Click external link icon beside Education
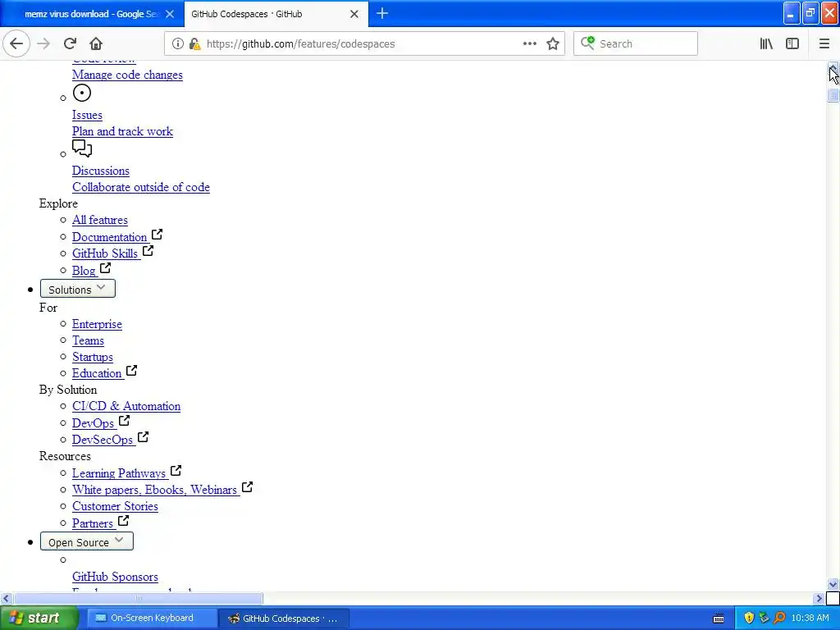840x630 pixels. point(132,371)
